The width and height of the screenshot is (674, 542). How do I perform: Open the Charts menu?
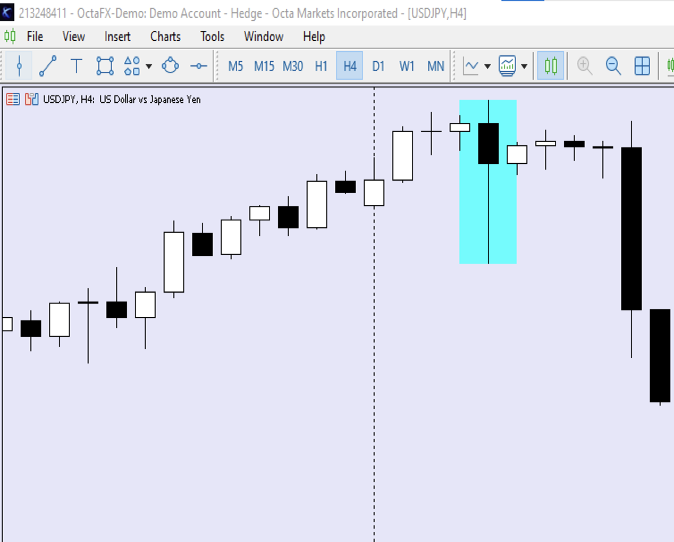(x=165, y=37)
